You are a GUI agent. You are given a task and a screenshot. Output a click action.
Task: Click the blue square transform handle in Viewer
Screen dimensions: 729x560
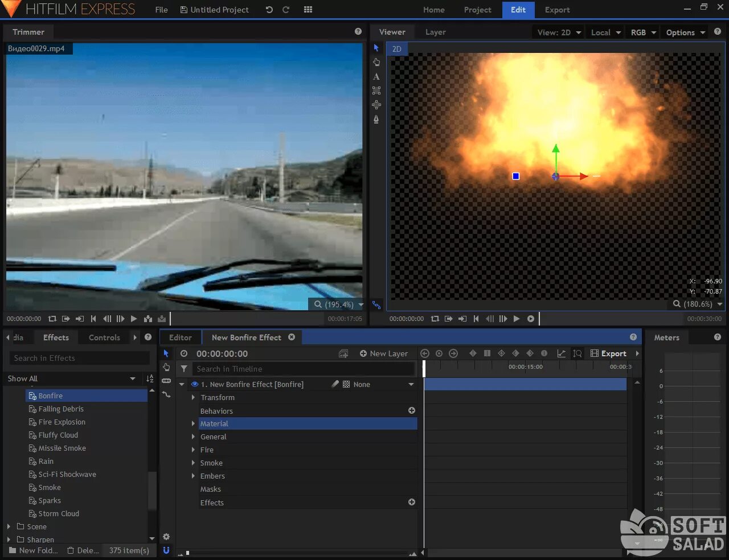(x=516, y=176)
